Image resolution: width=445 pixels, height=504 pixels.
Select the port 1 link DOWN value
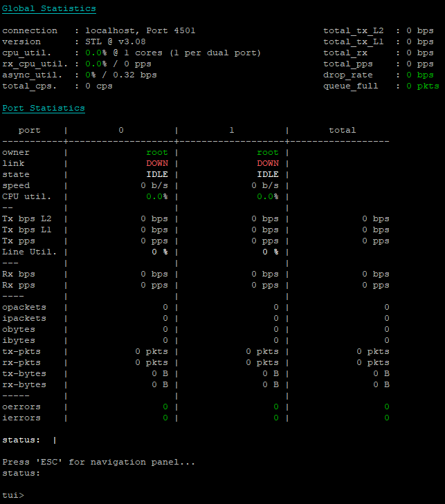[x=268, y=163]
